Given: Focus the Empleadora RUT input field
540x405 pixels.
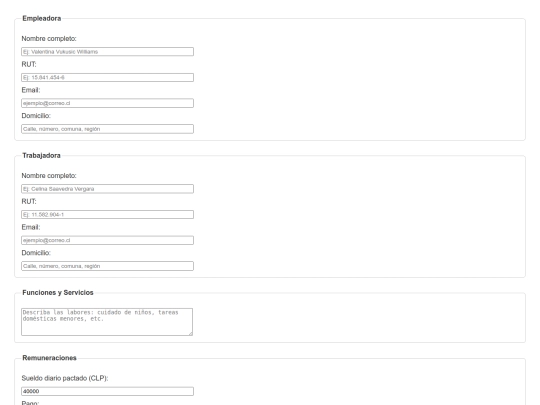Looking at the screenshot, I should click(107, 77).
